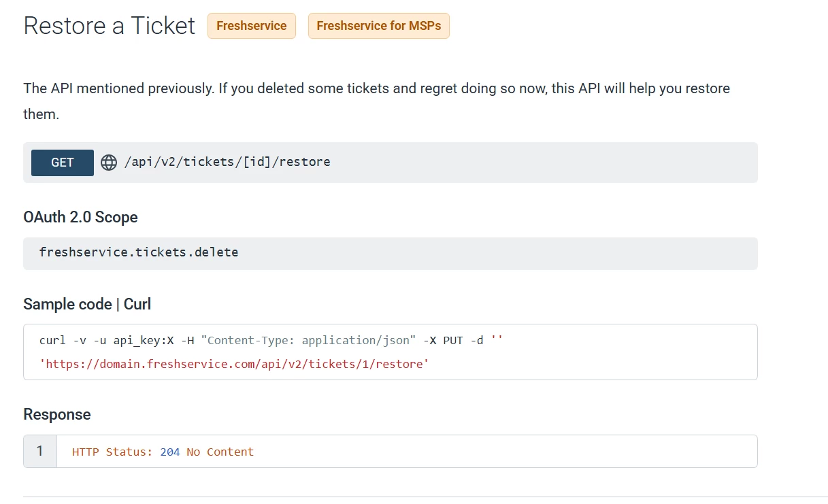Click the Sample code | Curl heading
This screenshot has width=828, height=504.
tap(87, 304)
